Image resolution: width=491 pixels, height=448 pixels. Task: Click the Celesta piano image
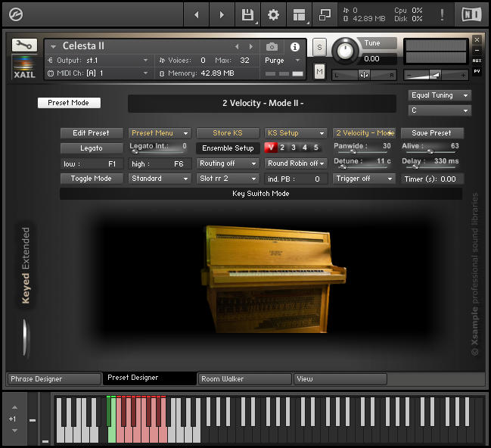[272, 278]
